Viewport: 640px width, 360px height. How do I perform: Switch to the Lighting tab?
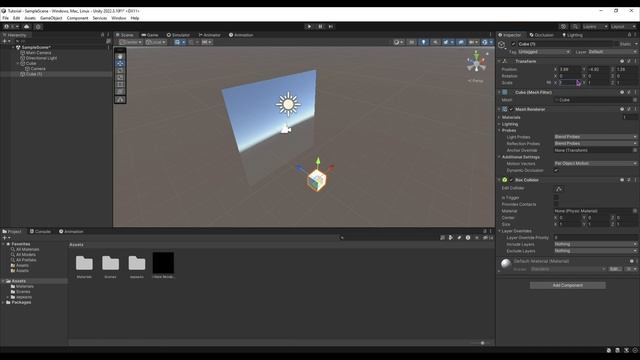click(x=572, y=35)
